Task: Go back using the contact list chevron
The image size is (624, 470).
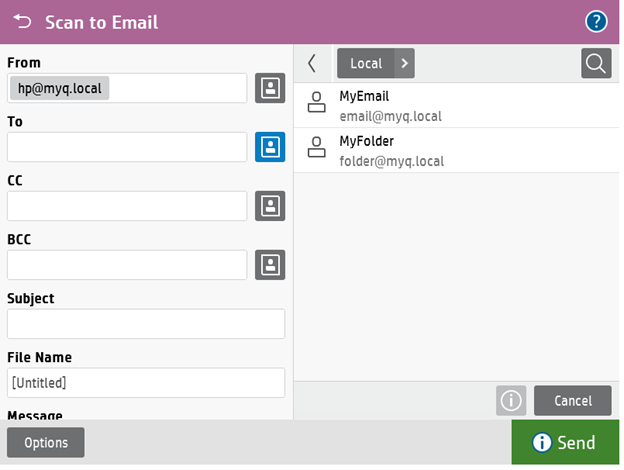Action: coord(312,63)
